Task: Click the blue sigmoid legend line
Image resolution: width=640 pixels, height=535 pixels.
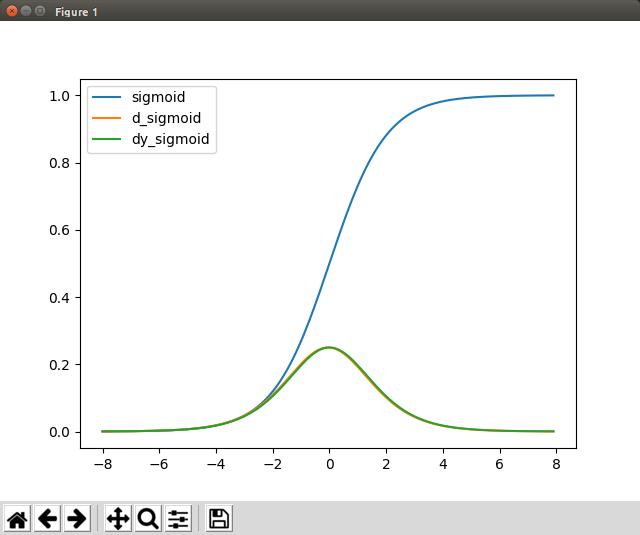Action: 107,97
